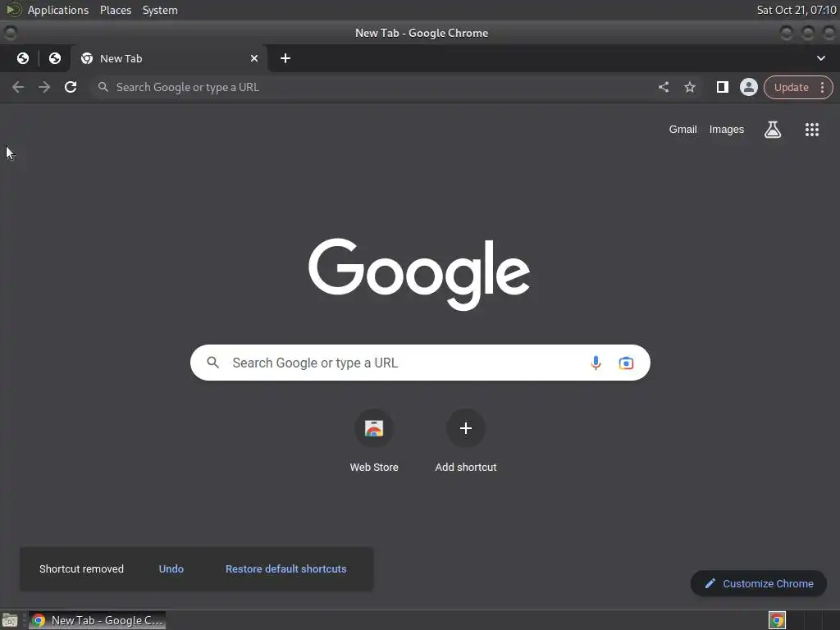Open Images link
Screen dimensions: 840x630
pos(727,129)
